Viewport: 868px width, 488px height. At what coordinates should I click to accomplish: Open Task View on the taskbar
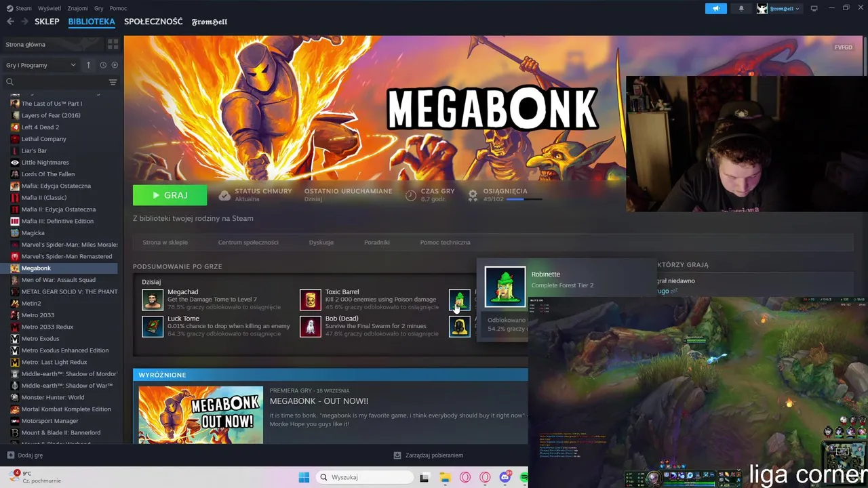click(425, 477)
